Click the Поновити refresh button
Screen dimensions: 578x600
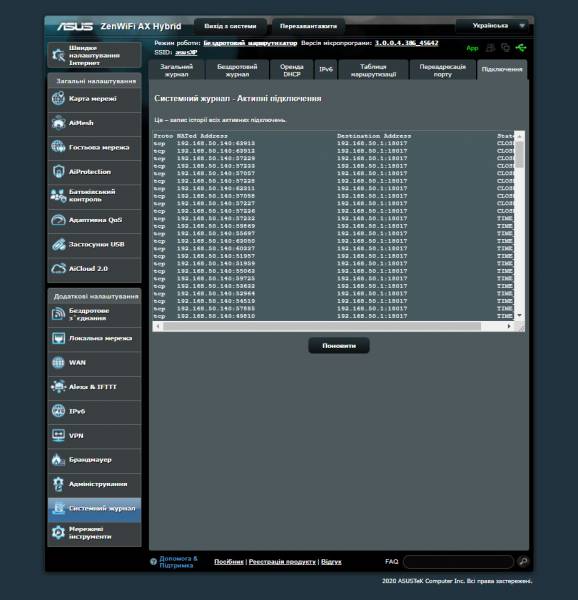point(339,346)
